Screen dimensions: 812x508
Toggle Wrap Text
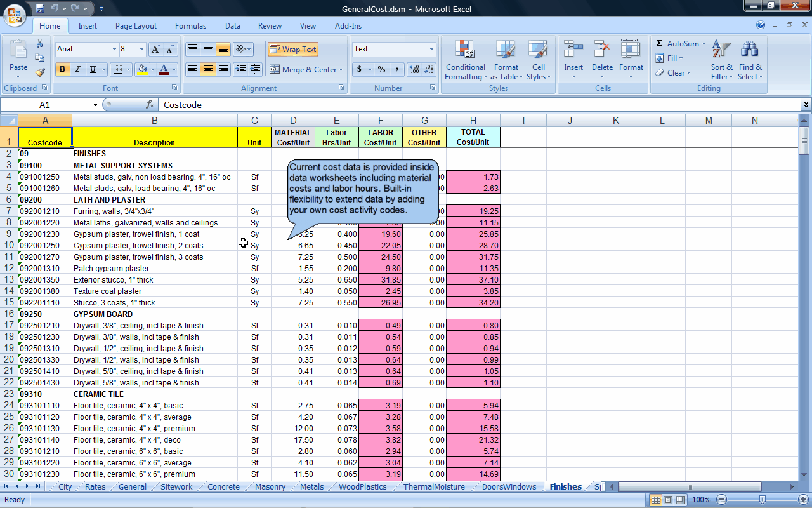click(292, 49)
